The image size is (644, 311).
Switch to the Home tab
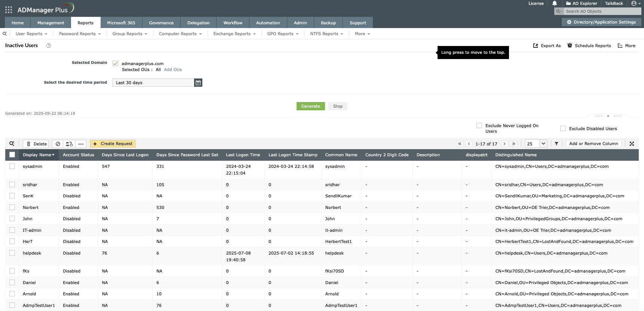pyautogui.click(x=18, y=23)
